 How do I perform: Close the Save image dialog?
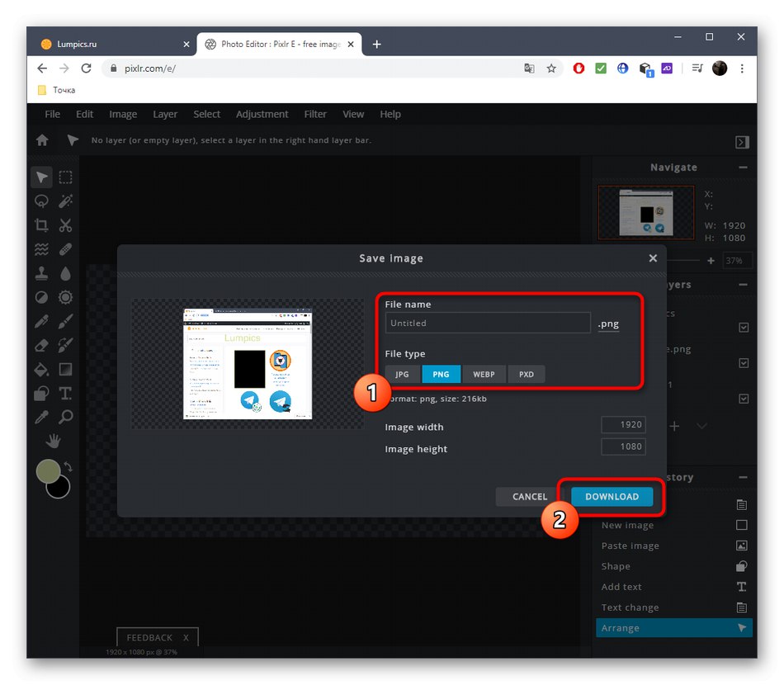(x=653, y=258)
